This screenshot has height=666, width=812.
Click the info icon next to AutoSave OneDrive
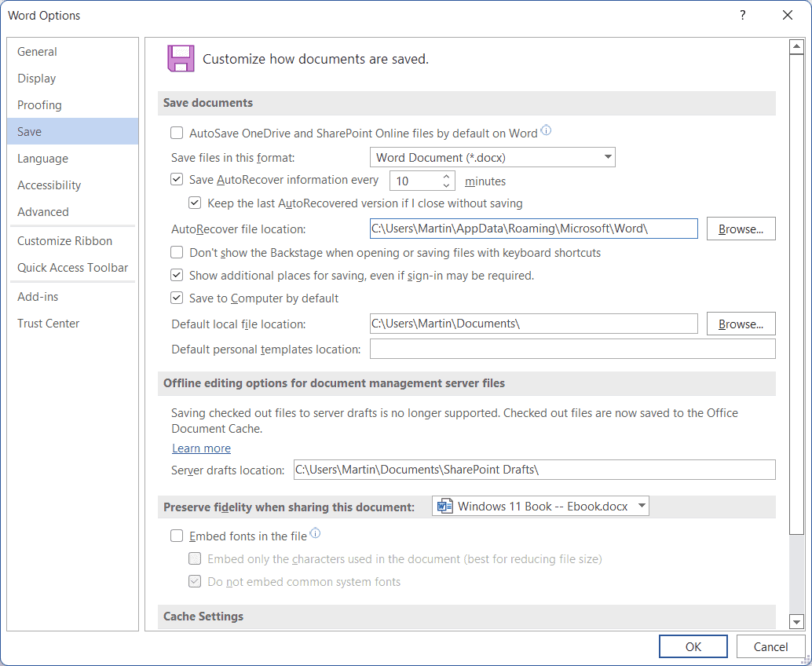pos(546,131)
